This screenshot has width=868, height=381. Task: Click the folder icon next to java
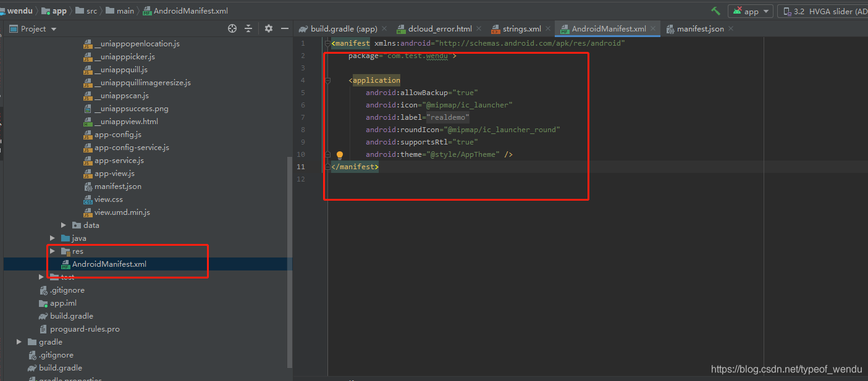pos(65,238)
